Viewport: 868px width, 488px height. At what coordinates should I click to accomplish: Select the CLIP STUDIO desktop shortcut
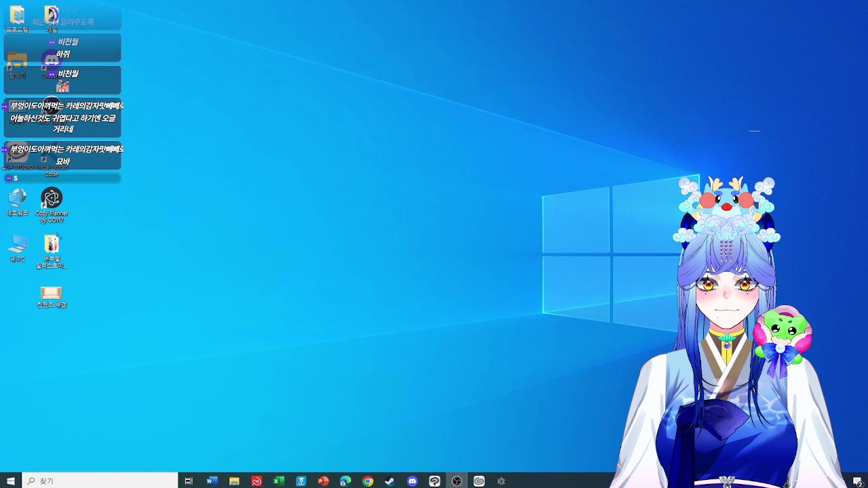17,157
